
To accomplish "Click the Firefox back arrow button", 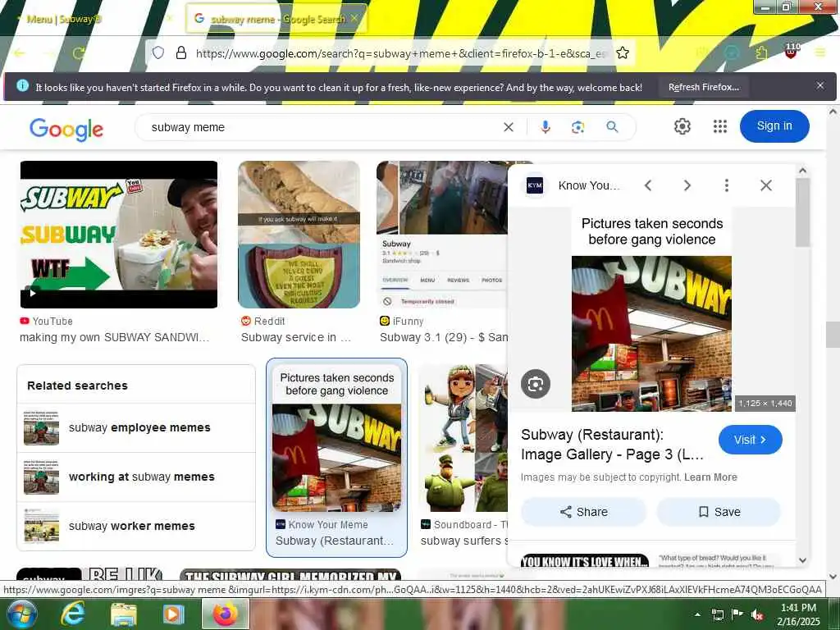I will [20, 53].
